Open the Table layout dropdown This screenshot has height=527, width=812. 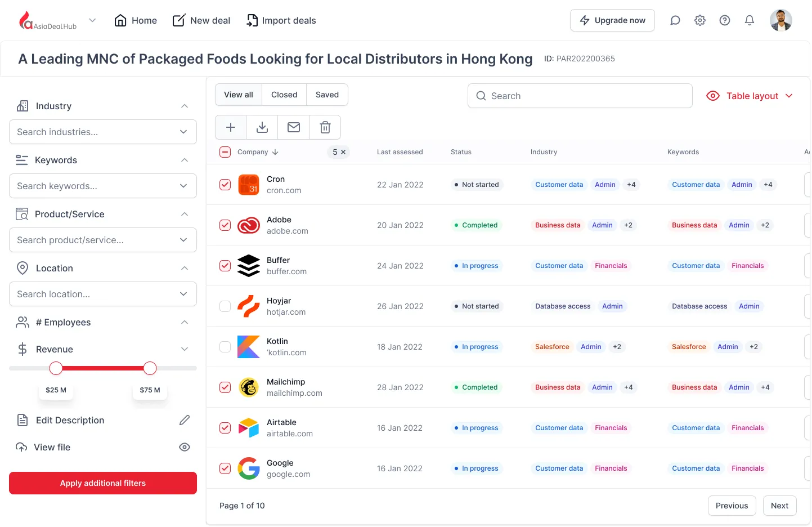[x=750, y=96]
